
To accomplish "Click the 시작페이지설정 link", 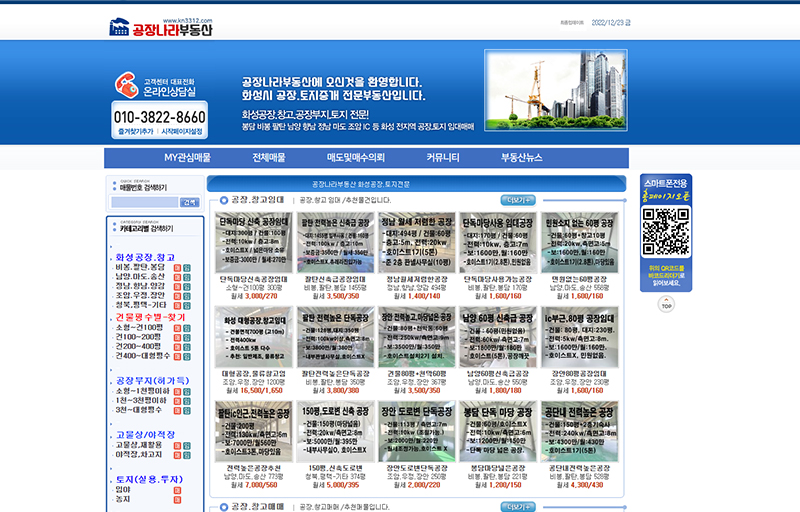I will click(x=182, y=132).
